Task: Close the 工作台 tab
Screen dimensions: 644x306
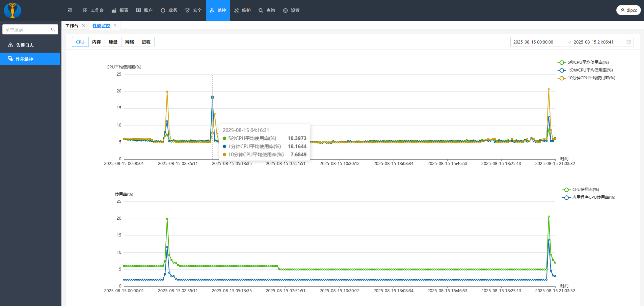Action: pos(83,25)
